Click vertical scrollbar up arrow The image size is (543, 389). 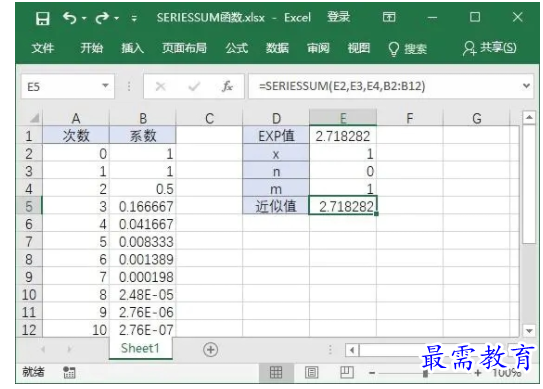529,118
